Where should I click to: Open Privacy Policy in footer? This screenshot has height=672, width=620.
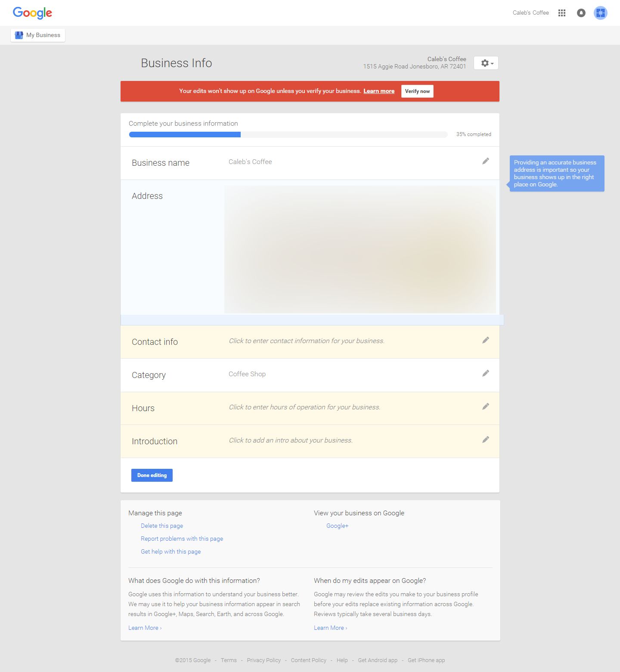click(x=263, y=660)
